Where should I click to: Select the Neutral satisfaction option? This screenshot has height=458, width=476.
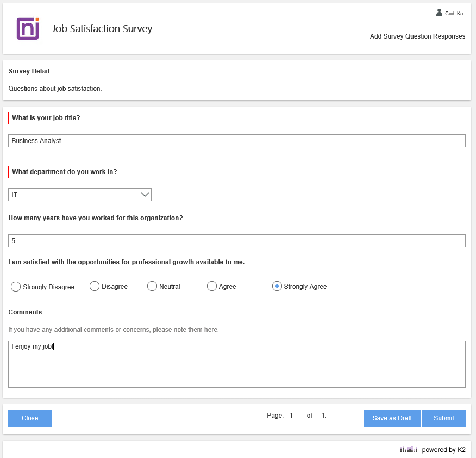[152, 286]
